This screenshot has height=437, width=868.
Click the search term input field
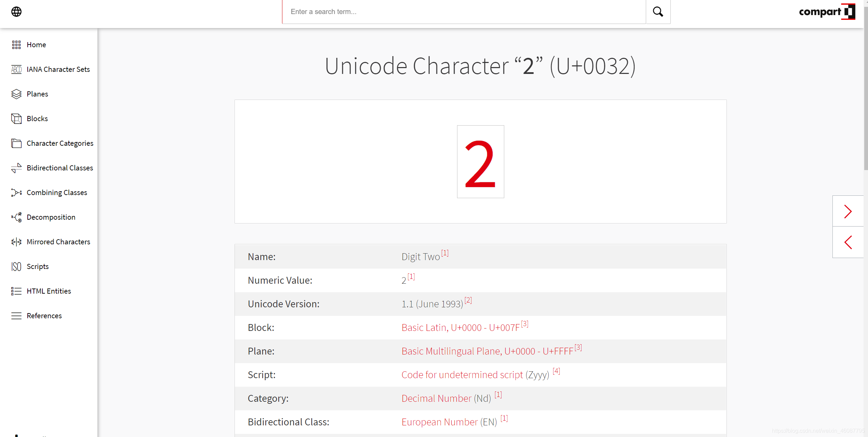tap(464, 12)
